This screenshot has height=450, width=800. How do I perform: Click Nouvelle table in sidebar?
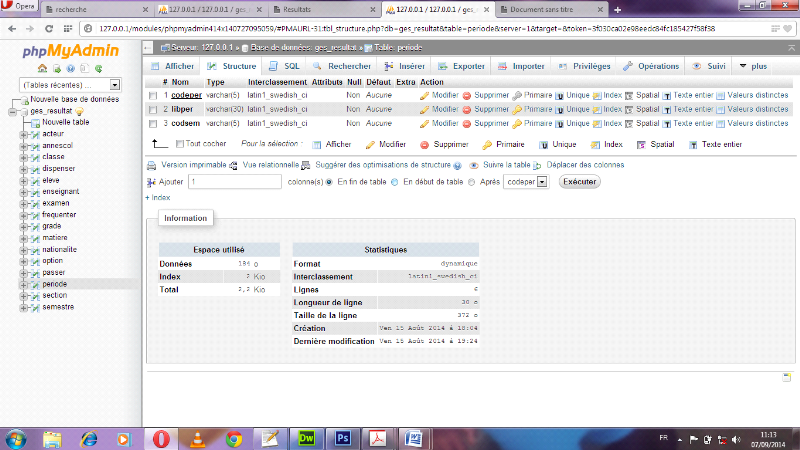coord(65,122)
